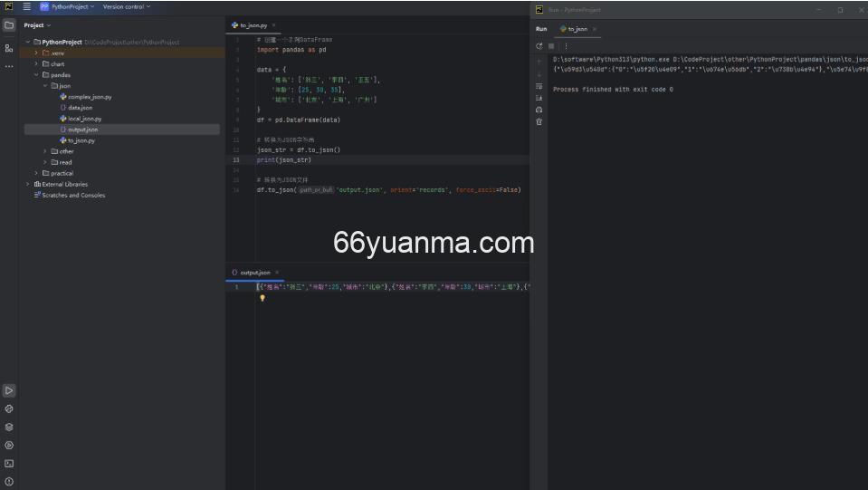Open the PythonProject dropdown in the title bar
Image resolution: width=868 pixels, height=490 pixels.
(68, 6)
